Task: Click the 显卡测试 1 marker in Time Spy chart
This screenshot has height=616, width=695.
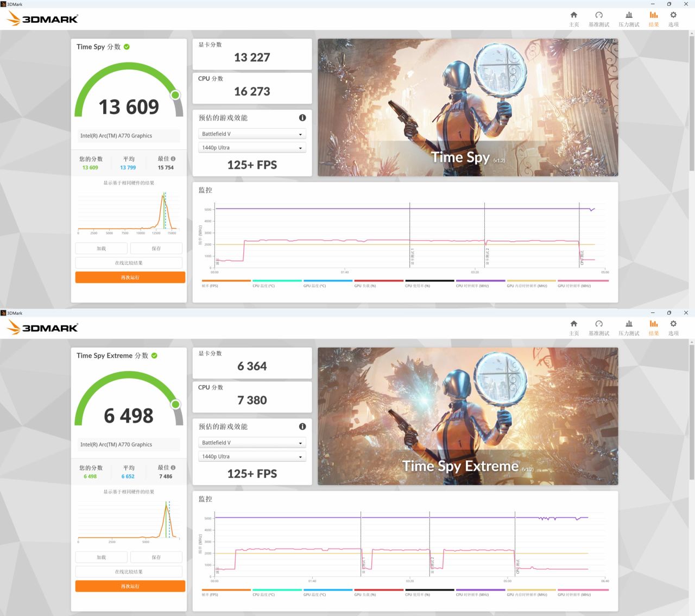Action: click(413, 256)
